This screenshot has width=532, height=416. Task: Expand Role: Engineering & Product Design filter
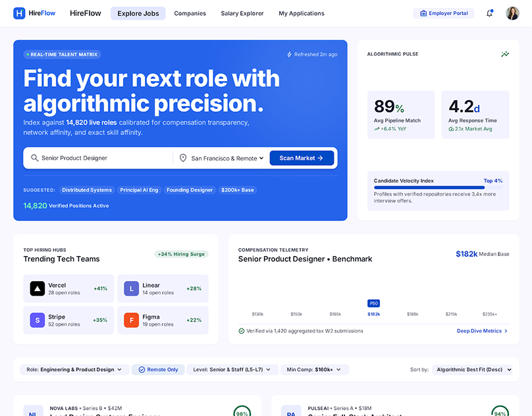[74, 369]
